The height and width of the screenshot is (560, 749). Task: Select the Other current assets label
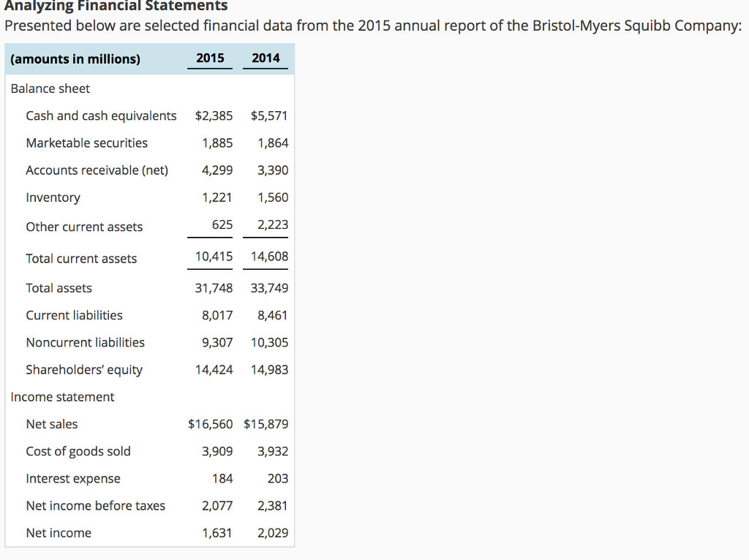pos(84,227)
